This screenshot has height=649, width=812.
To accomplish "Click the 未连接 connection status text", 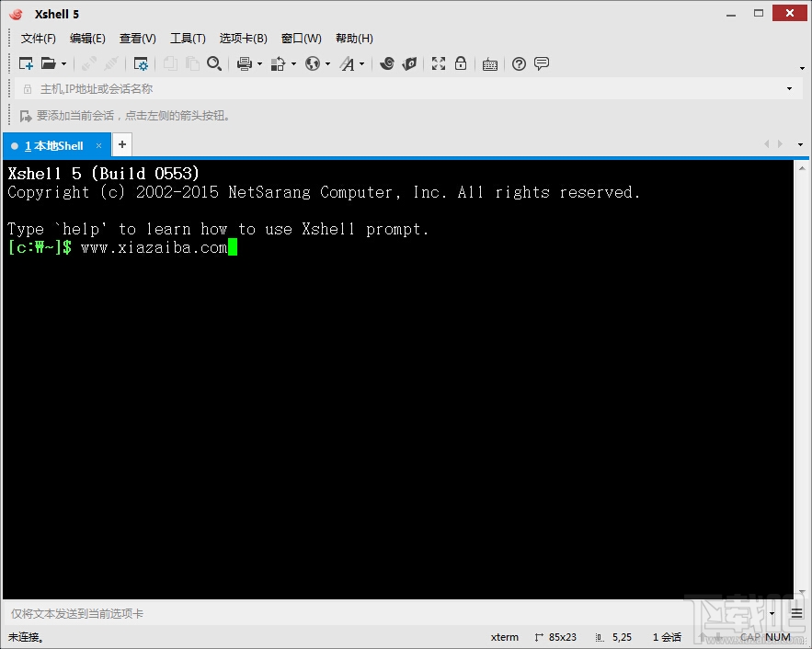I will pos(26,637).
